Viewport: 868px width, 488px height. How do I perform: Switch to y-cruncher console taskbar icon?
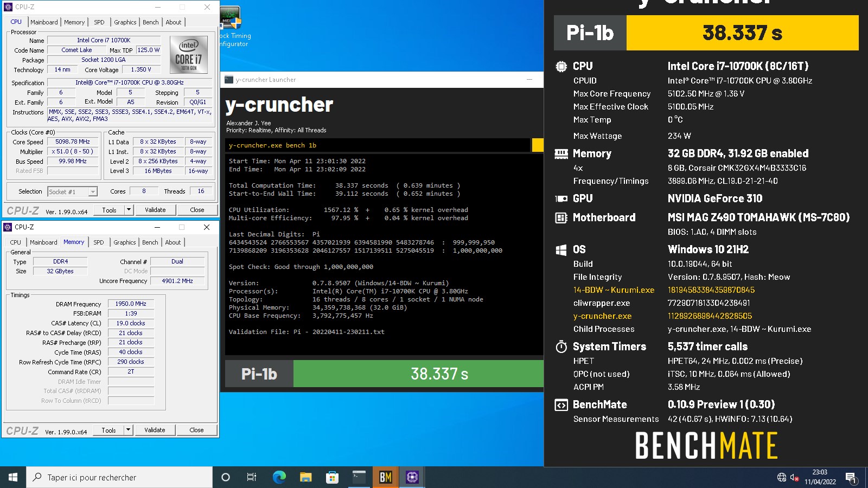tap(359, 477)
